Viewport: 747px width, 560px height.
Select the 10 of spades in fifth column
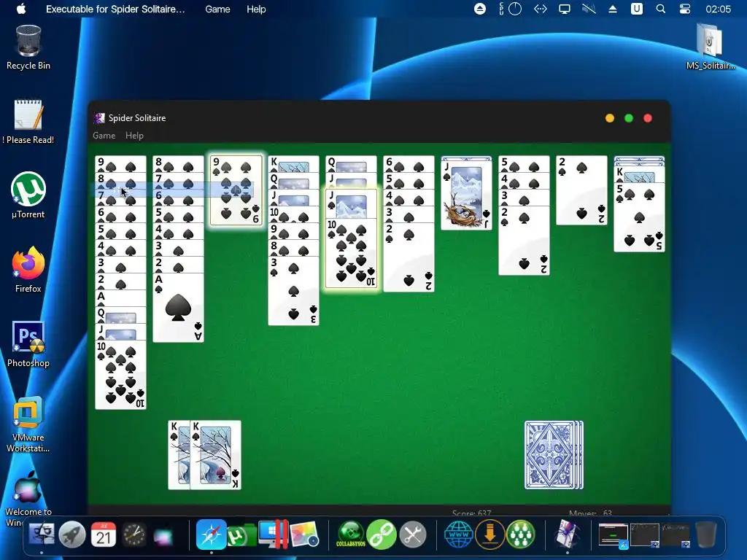click(x=351, y=253)
